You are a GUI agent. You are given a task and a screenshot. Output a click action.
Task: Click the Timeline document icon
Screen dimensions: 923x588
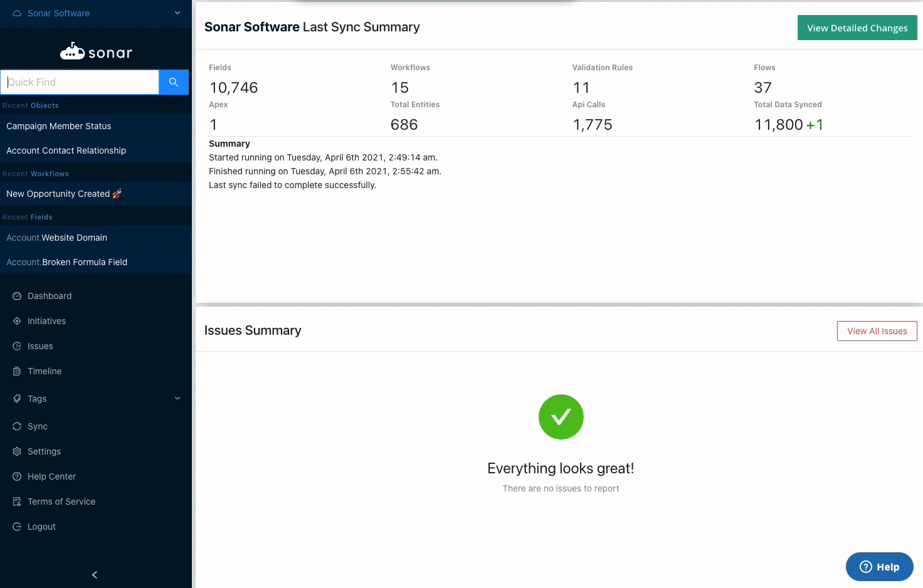(x=17, y=371)
